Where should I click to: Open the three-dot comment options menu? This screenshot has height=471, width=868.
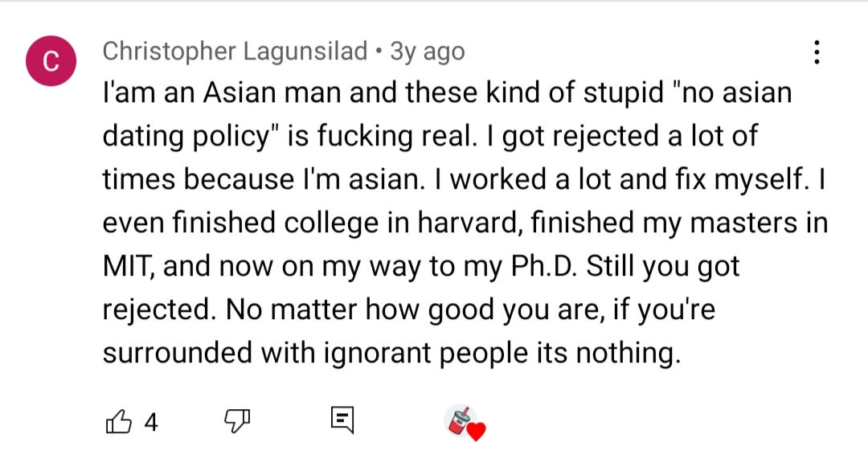pyautogui.click(x=817, y=52)
